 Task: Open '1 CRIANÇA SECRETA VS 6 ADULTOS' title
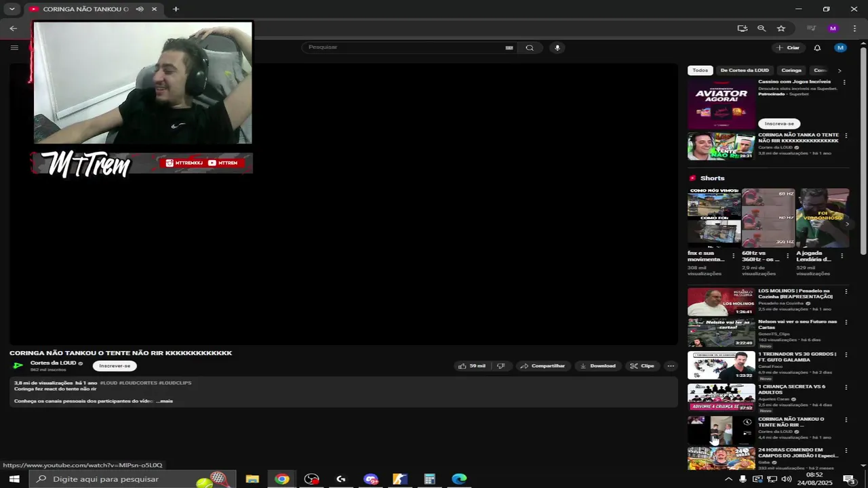point(791,389)
